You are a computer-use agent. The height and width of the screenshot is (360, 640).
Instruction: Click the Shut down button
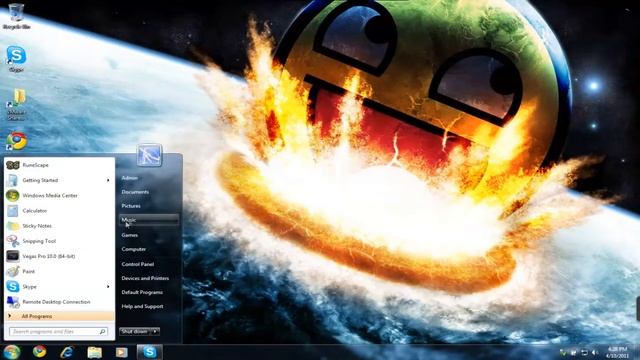coord(135,331)
